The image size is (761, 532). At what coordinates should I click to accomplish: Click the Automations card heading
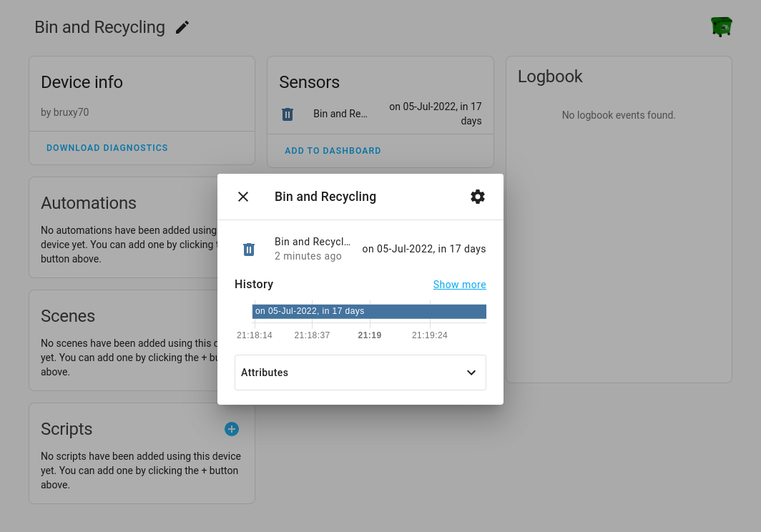[89, 203]
